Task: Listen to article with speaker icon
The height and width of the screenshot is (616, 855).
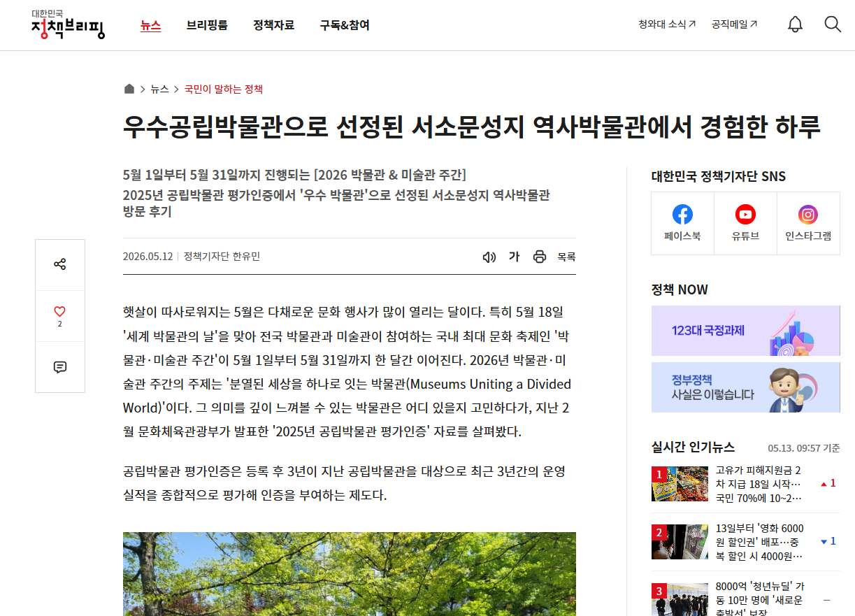Action: (489, 257)
